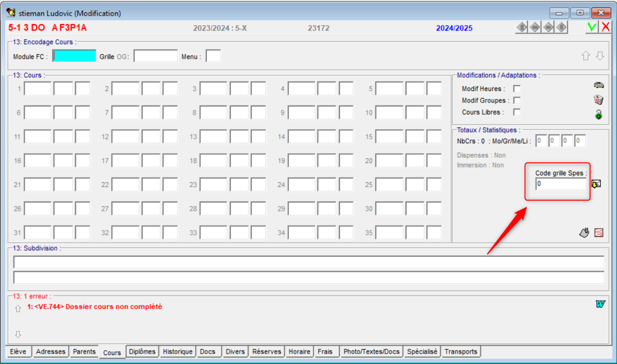Click the green checkmark validate icon

[592, 28]
